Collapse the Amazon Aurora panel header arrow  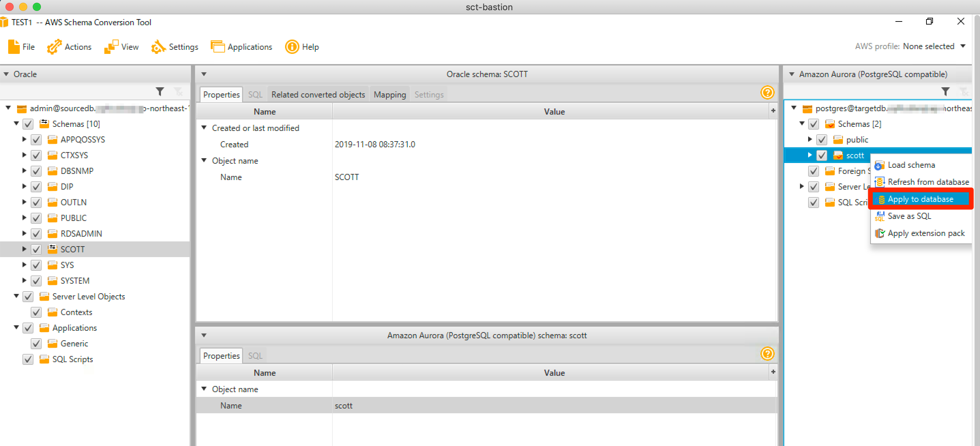click(x=792, y=74)
